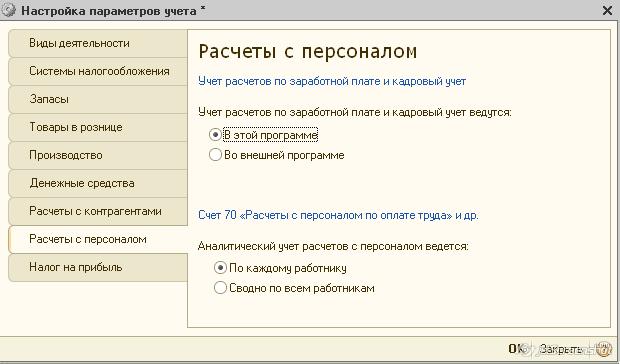Viewport: 620px width, 364px height.
Task: Open the Виды деятельности tab
Action: coord(98,43)
